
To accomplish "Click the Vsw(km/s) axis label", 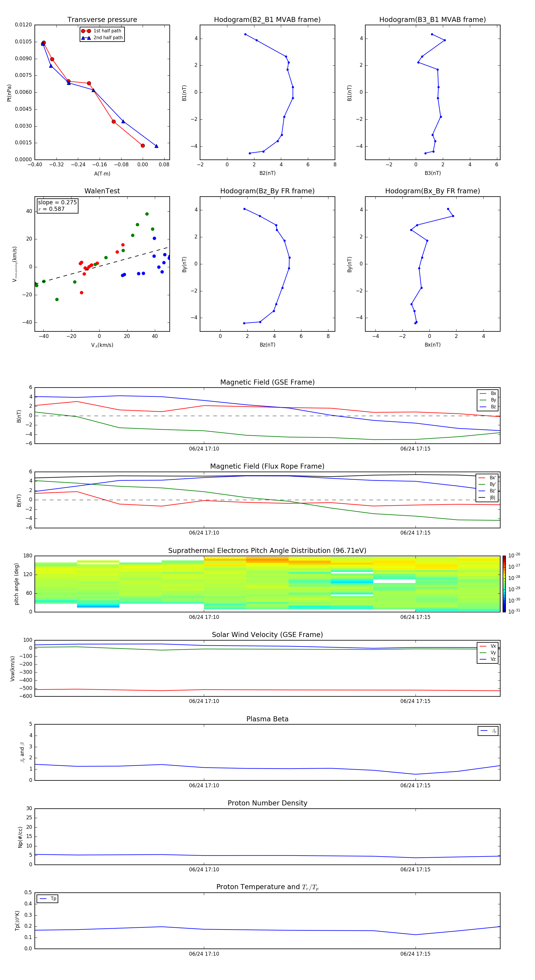I will [12, 668].
